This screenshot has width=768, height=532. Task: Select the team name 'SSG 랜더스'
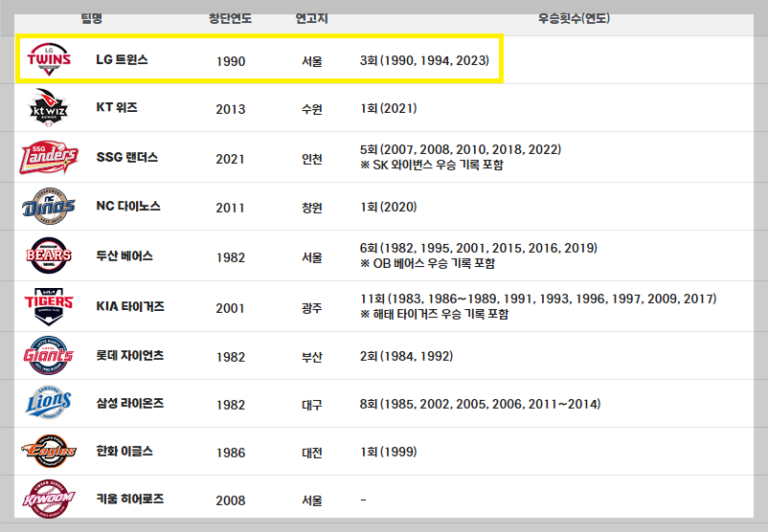(126, 157)
